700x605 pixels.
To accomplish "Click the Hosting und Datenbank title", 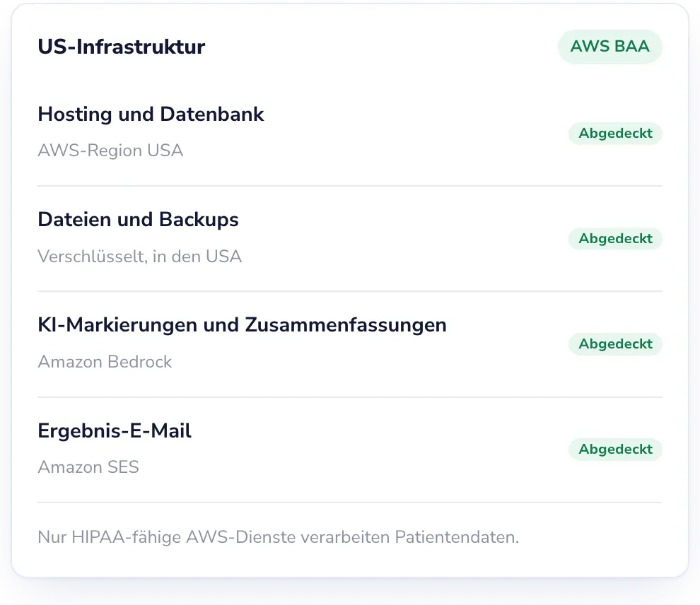I will point(151,114).
